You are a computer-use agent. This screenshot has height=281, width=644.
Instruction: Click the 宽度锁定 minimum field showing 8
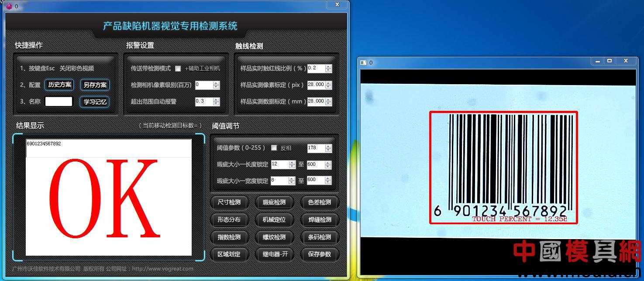click(x=280, y=180)
